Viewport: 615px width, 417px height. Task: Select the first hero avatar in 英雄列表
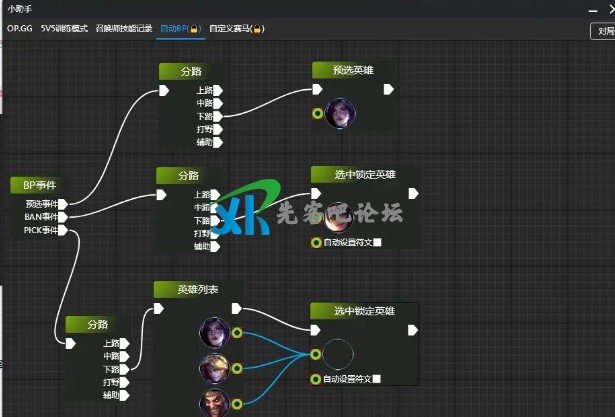pyautogui.click(x=215, y=332)
